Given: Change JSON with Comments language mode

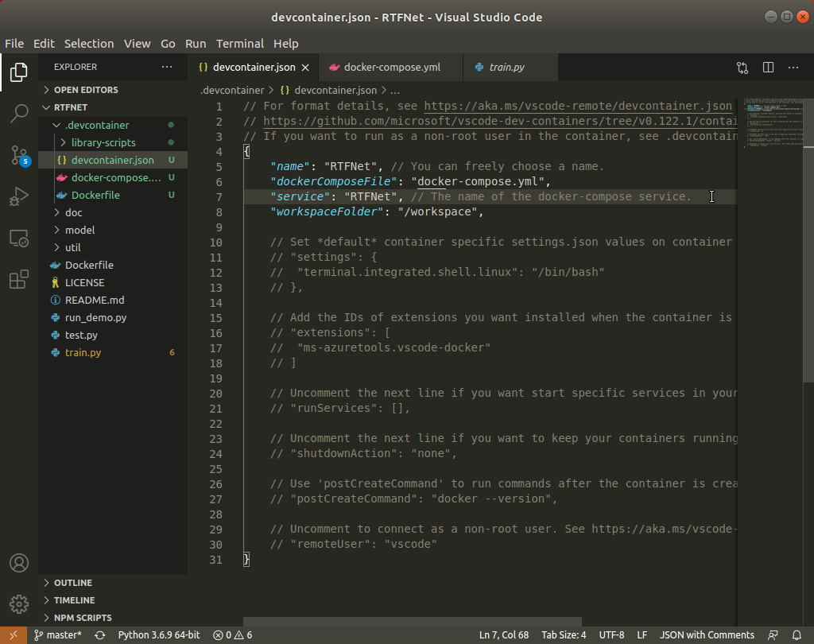Looking at the screenshot, I should click(x=707, y=635).
